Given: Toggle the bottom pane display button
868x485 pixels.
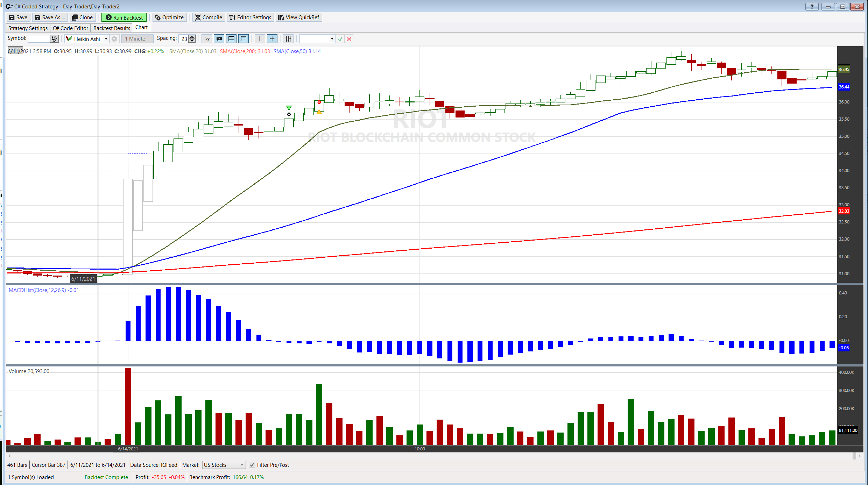Looking at the screenshot, I should (231, 39).
